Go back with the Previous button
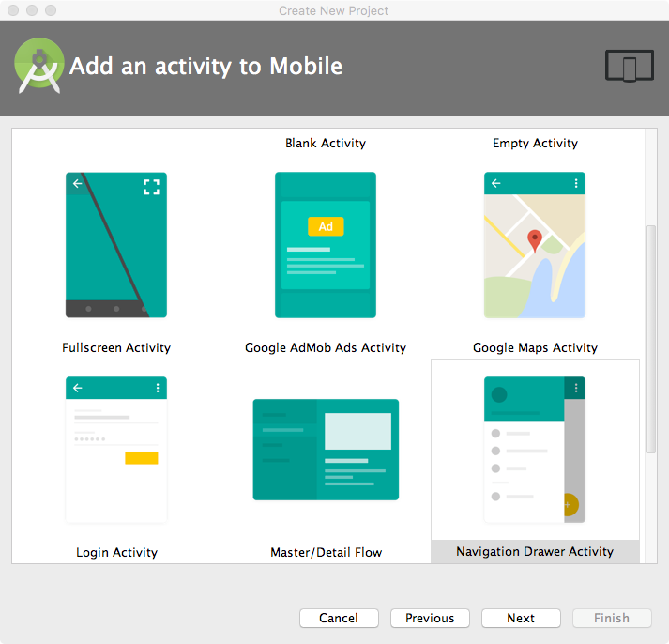Screen dimensions: 669x644 pyautogui.click(x=430, y=618)
